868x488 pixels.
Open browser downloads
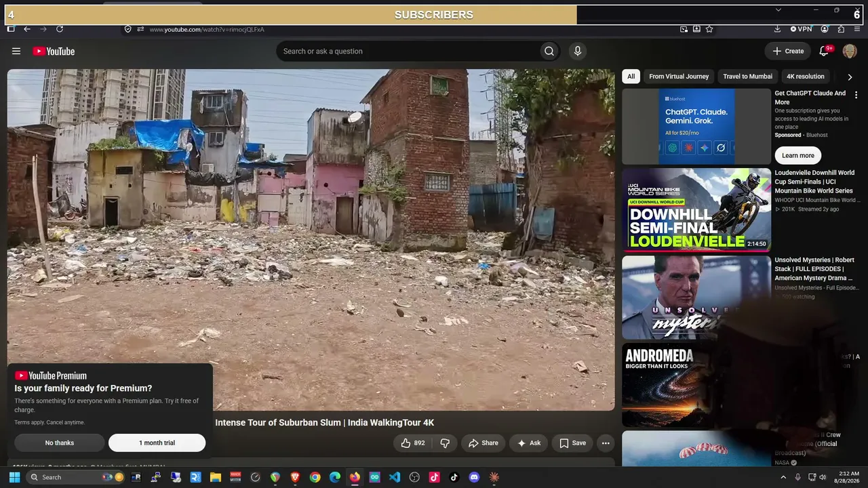pyautogui.click(x=777, y=29)
